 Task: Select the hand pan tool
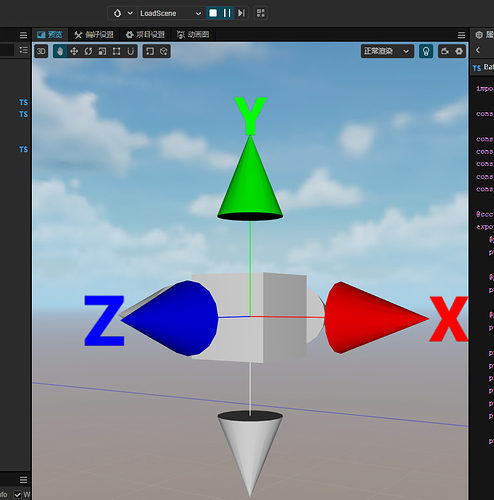point(60,51)
